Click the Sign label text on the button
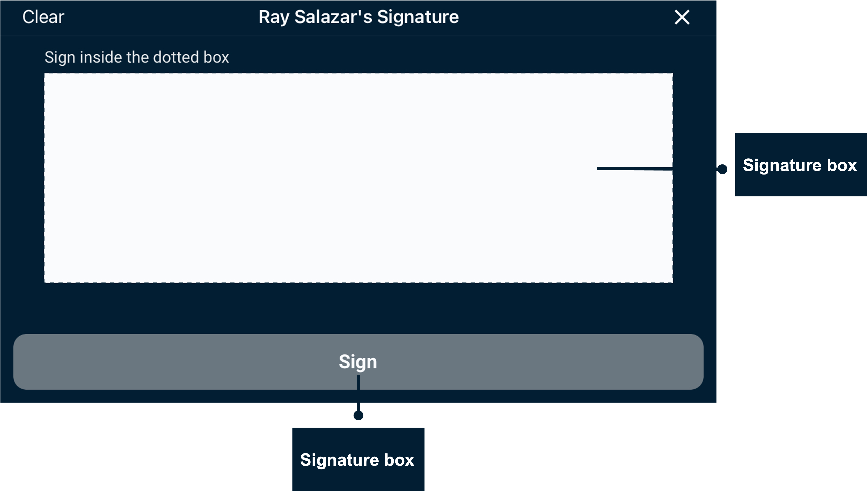Screen dimensions: 868x491 (x=358, y=362)
